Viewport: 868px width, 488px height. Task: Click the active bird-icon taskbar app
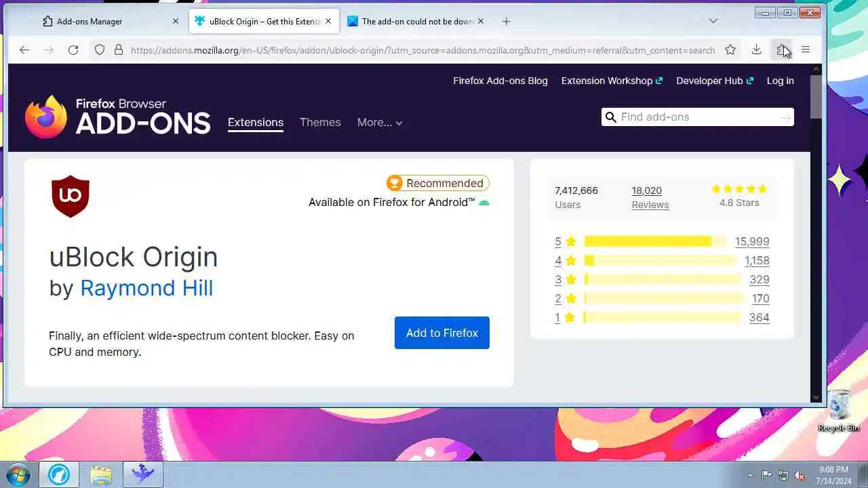click(143, 474)
